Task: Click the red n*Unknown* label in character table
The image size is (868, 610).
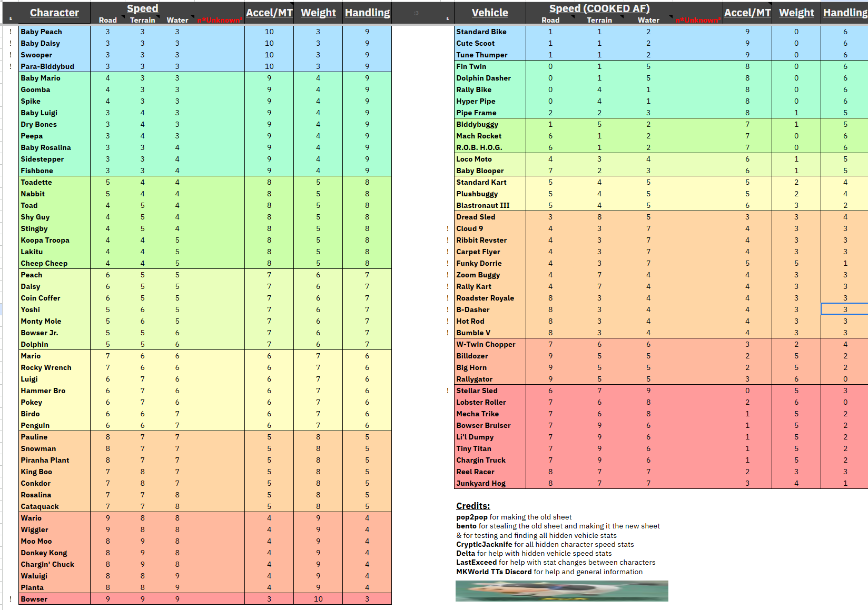Action: pyautogui.click(x=220, y=20)
